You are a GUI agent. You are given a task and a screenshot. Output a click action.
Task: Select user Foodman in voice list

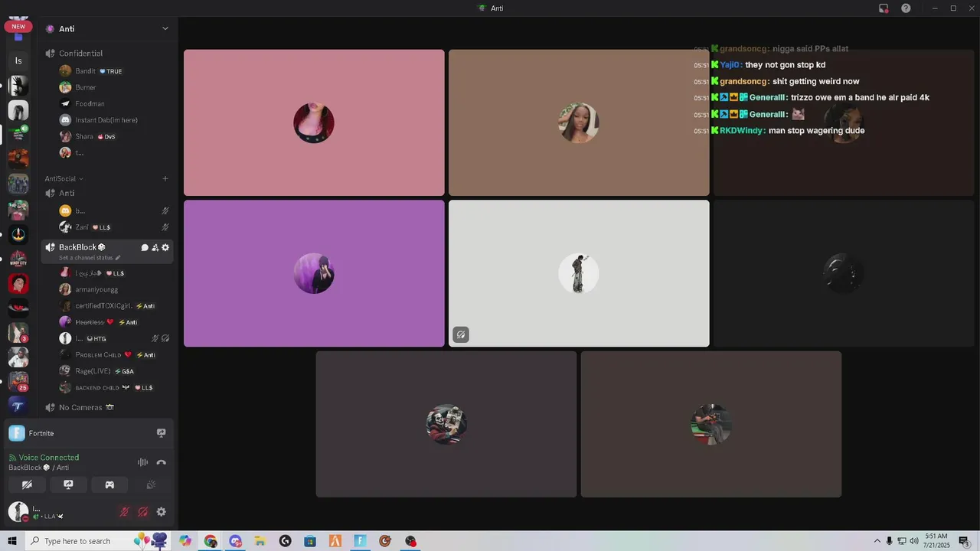(90, 103)
